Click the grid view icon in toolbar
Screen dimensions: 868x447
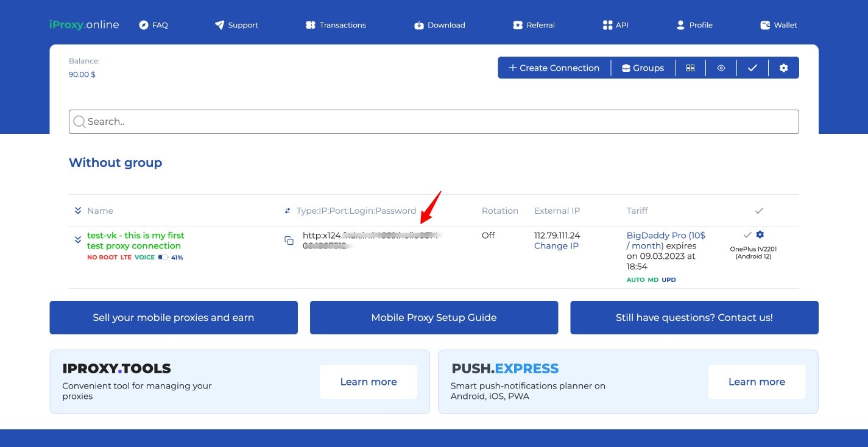pos(690,68)
